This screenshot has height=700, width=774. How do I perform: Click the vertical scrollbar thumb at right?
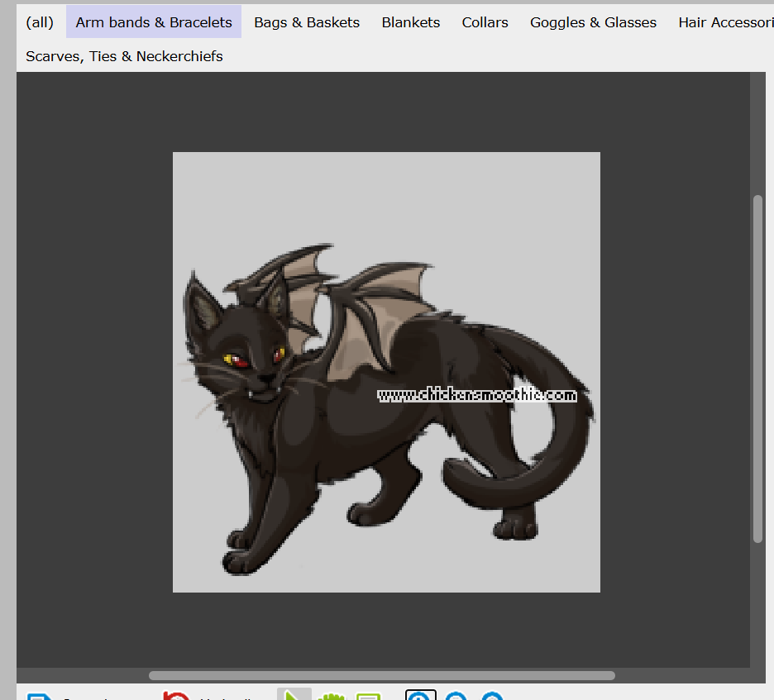click(757, 368)
